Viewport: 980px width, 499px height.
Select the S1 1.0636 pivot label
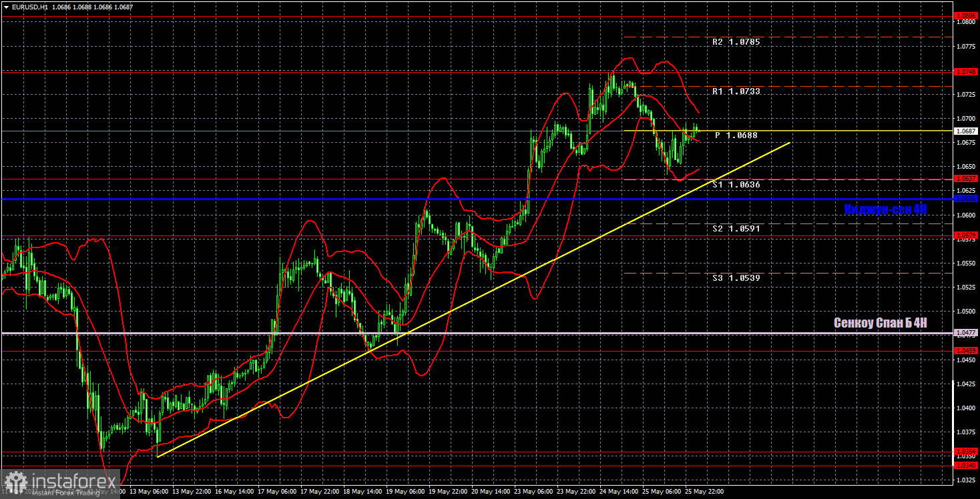click(736, 184)
